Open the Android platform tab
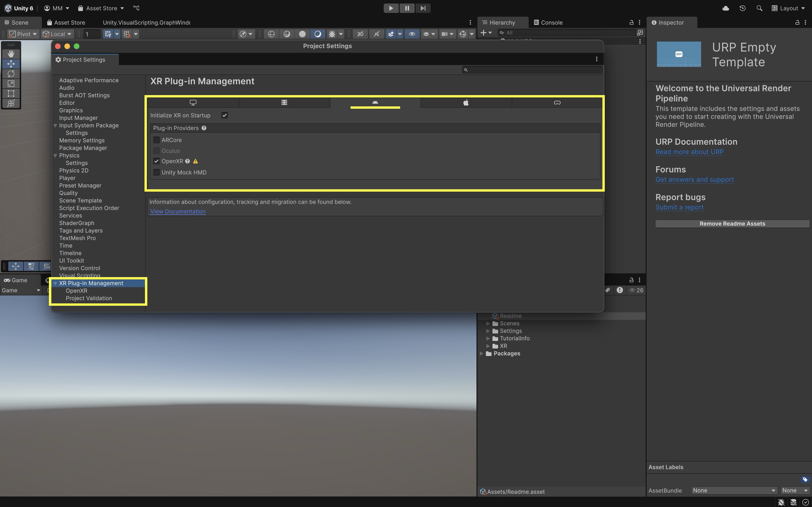Screen dimensions: 812x507 pos(375,102)
